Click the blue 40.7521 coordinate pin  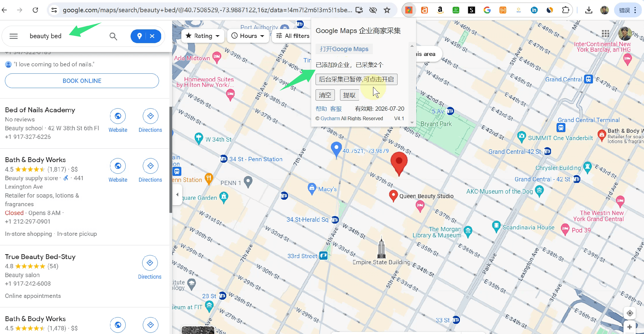[x=336, y=150]
